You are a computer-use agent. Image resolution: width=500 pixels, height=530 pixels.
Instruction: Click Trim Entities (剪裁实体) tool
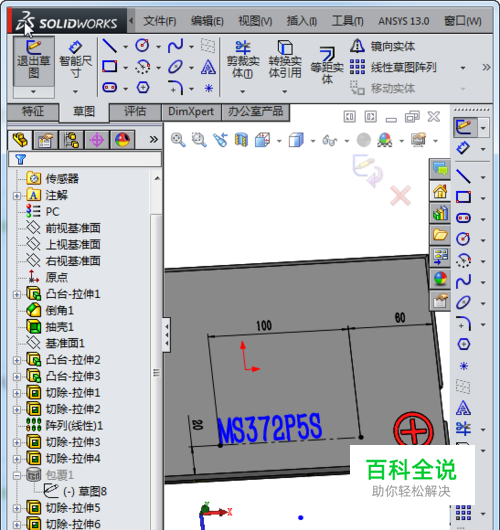pyautogui.click(x=243, y=59)
